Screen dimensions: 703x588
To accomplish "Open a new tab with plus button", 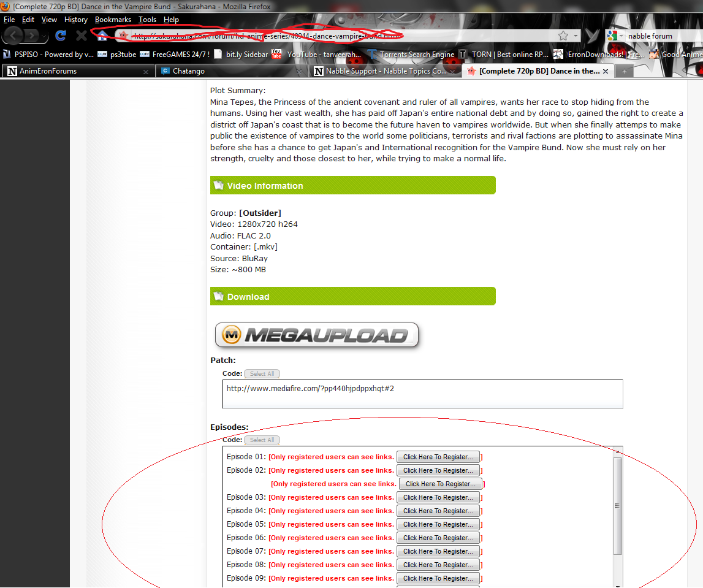I will 624,71.
